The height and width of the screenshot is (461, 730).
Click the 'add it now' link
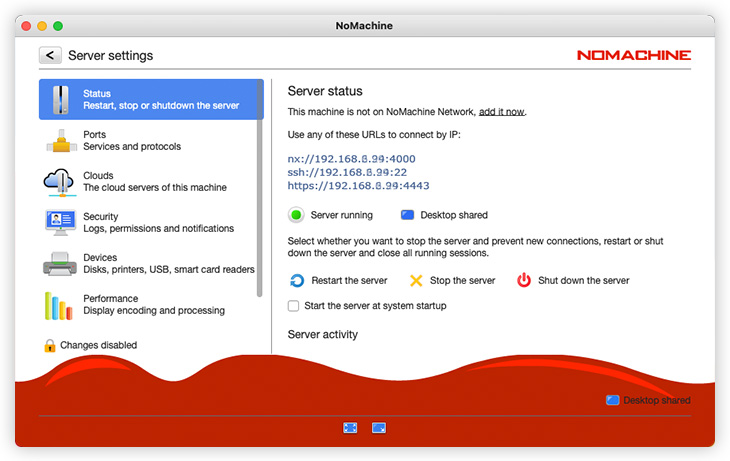(x=502, y=112)
